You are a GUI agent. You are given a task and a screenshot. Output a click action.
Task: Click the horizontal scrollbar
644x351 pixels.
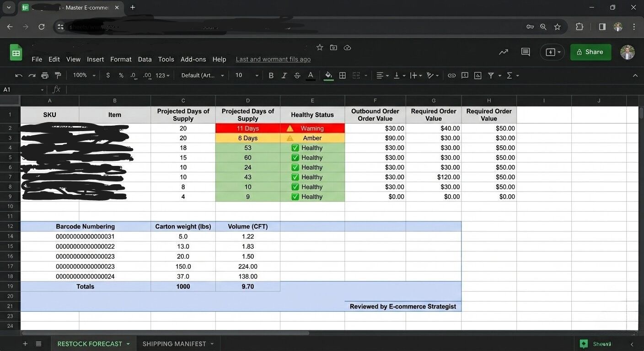(165, 333)
